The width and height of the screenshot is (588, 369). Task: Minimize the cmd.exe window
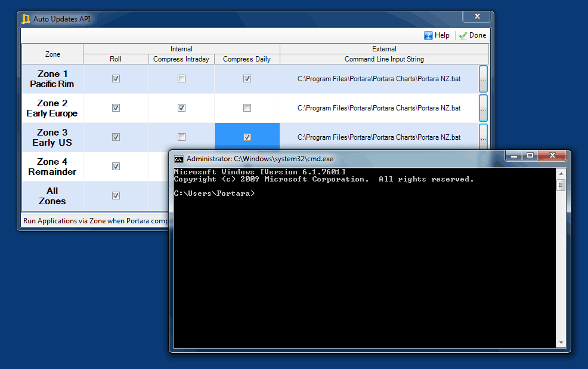click(x=514, y=155)
